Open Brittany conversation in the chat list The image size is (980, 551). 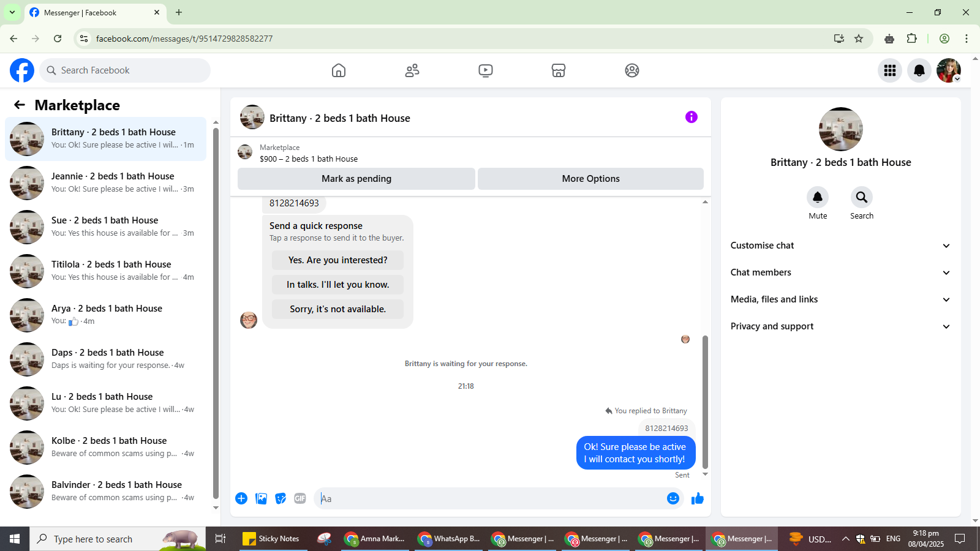pos(105,139)
